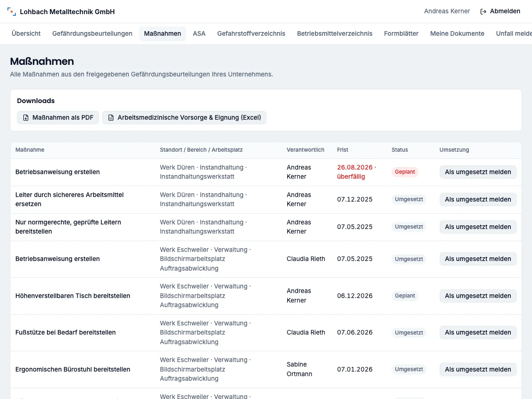Open the Übersicht tab
Screen dimensions: 532x399
click(26, 34)
